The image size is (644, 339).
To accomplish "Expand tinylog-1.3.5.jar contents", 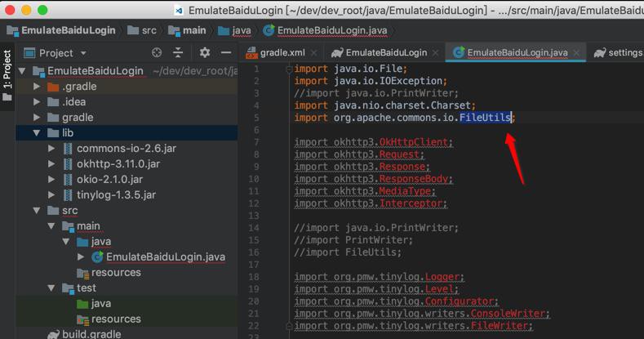I will coord(51,194).
